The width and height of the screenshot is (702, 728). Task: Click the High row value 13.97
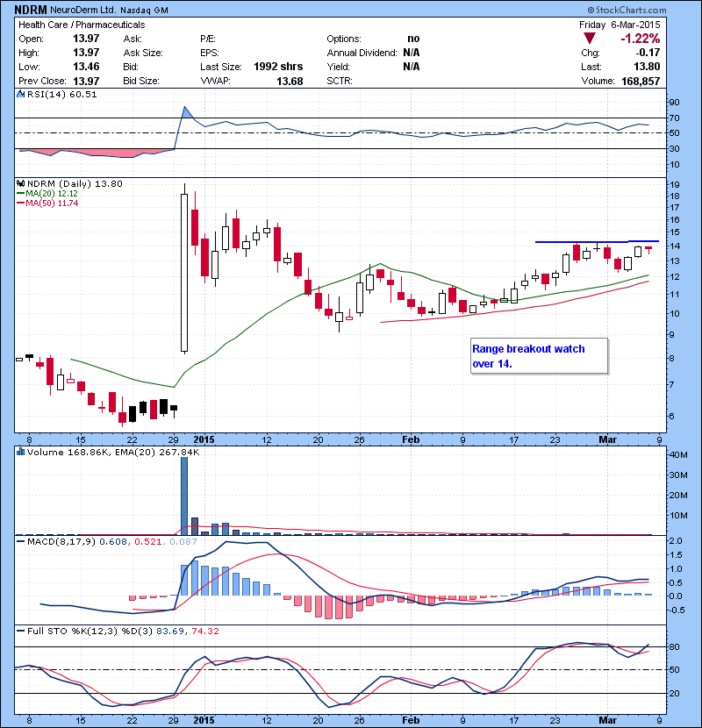click(x=86, y=53)
